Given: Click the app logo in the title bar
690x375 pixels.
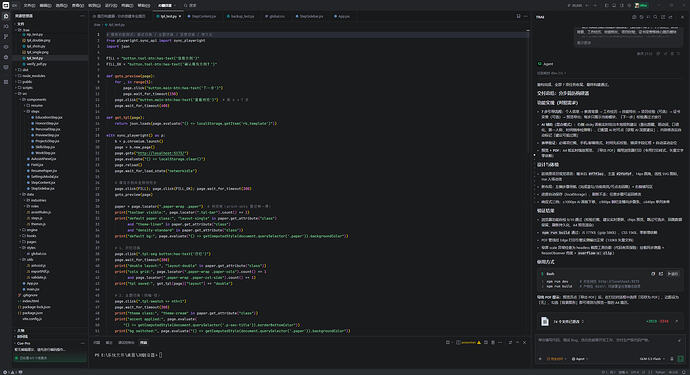Looking at the screenshot, I should 6,5.
